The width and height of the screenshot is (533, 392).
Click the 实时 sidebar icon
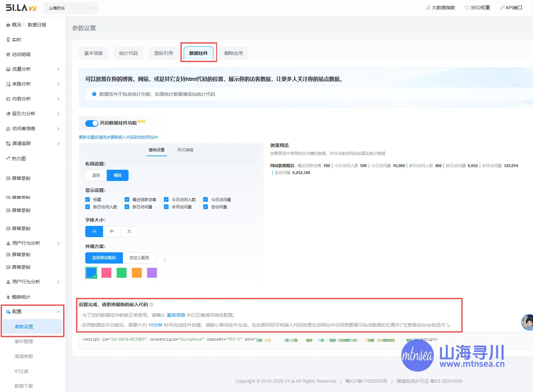click(8, 40)
